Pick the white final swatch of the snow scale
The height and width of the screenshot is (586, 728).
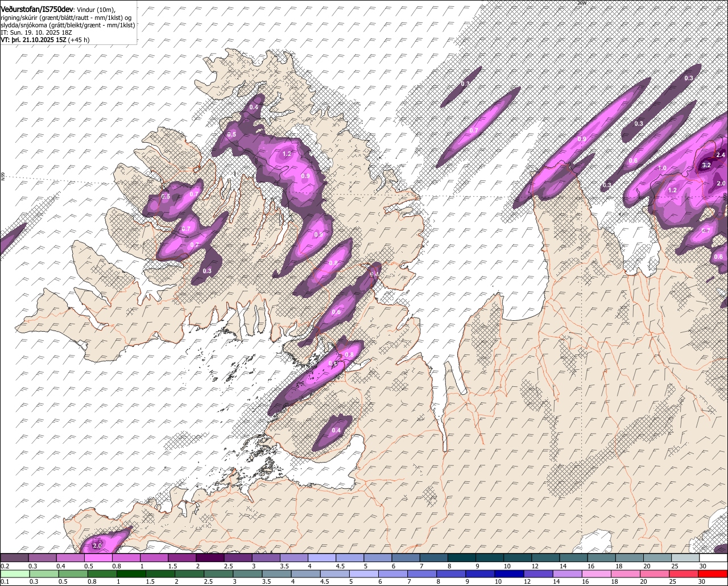point(714,558)
